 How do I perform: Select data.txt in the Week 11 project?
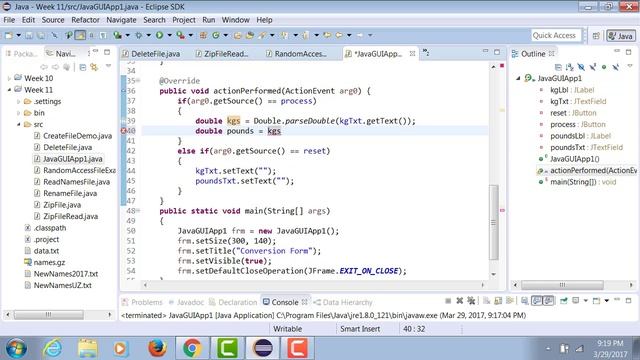click(46, 251)
